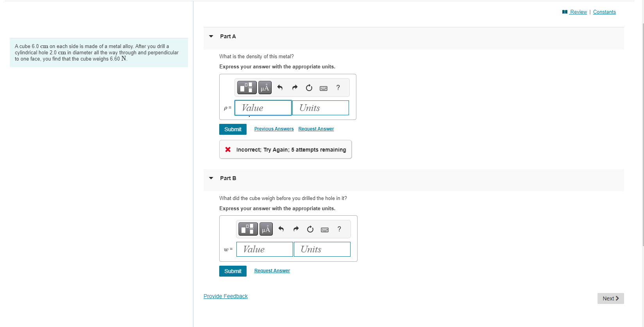644x327 pixels.
Task: Undo last edit in Part B toolbar
Action: (281, 229)
